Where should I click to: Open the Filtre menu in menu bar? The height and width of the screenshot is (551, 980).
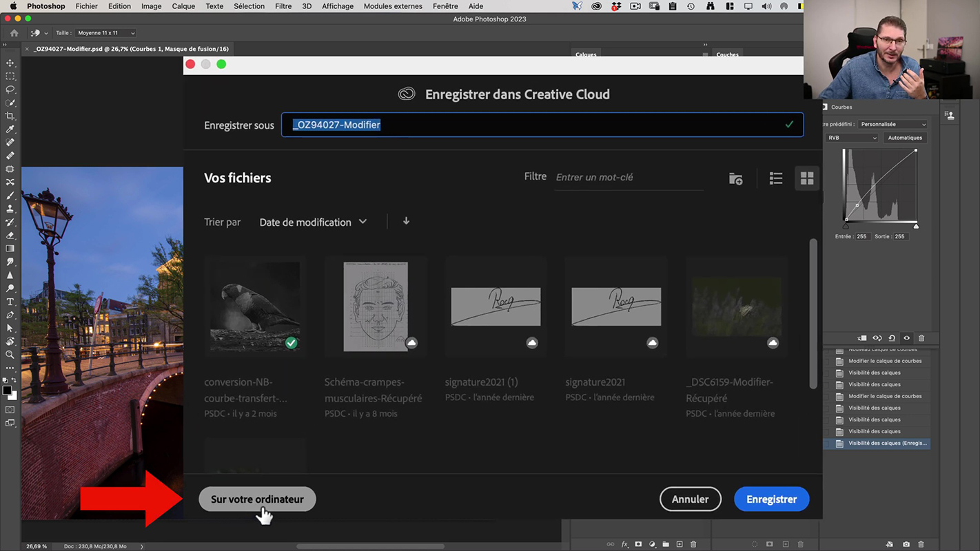(283, 6)
